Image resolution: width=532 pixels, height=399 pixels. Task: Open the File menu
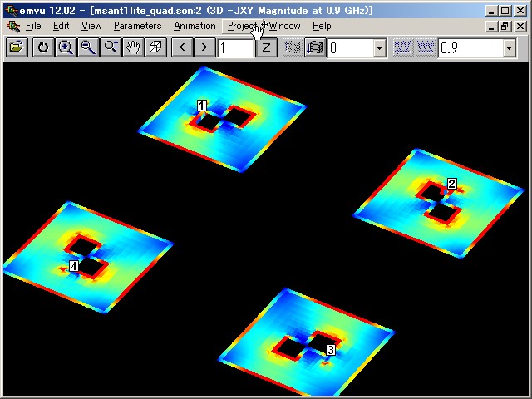(33, 26)
